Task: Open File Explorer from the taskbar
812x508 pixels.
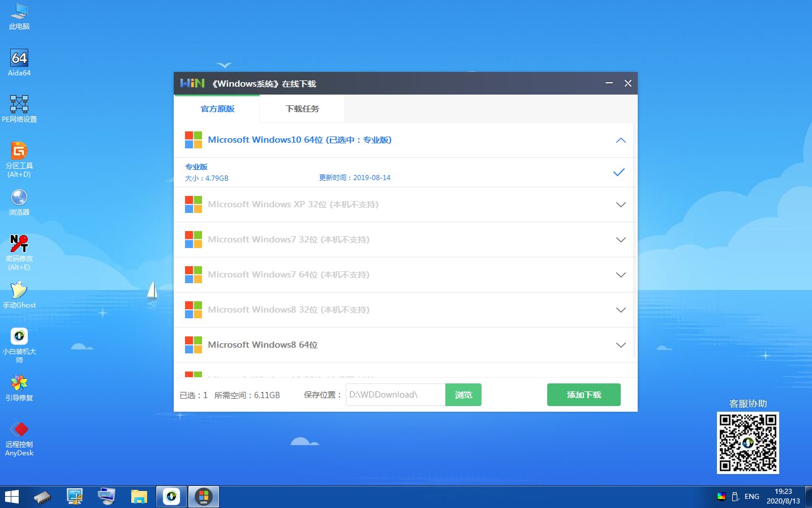Action: [139, 497]
